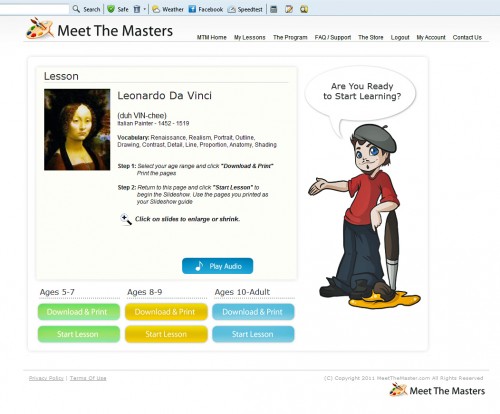Open FAQ / Support page
The width and height of the screenshot is (500, 414).
(x=333, y=37)
